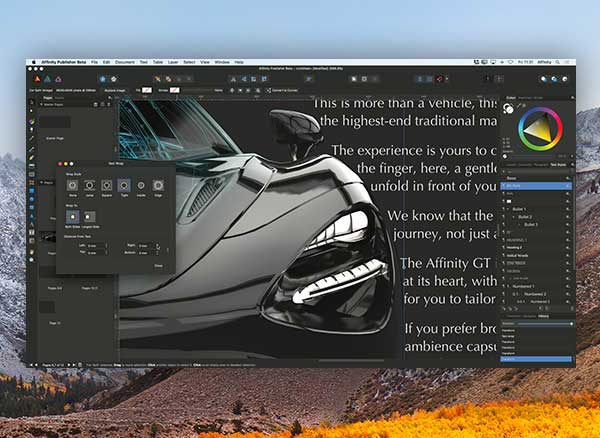
Task: Select the Pen tool
Action: coord(32,149)
